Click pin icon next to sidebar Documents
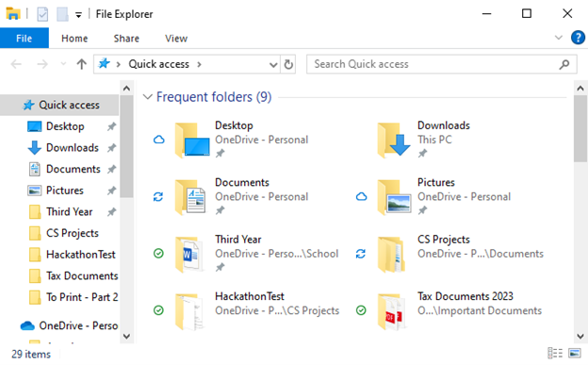 tap(111, 170)
